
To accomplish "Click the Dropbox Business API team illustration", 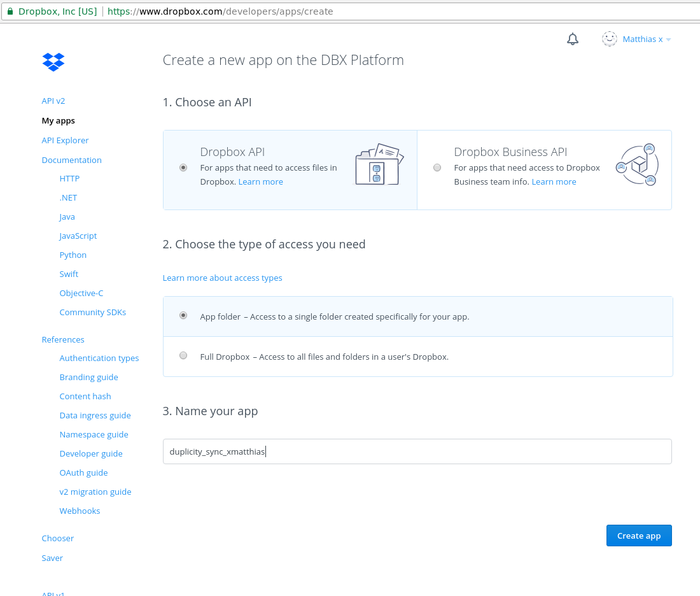I will pyautogui.click(x=637, y=165).
